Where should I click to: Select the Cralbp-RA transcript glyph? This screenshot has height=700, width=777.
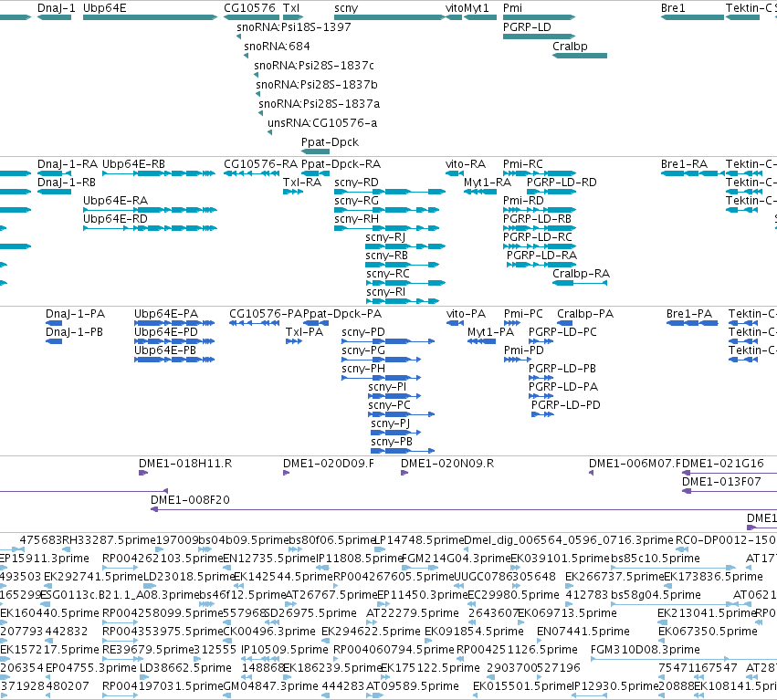click(x=580, y=283)
